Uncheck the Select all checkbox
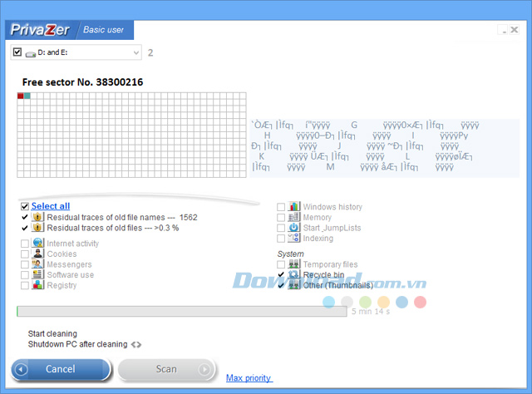This screenshot has width=532, height=394. (x=25, y=206)
